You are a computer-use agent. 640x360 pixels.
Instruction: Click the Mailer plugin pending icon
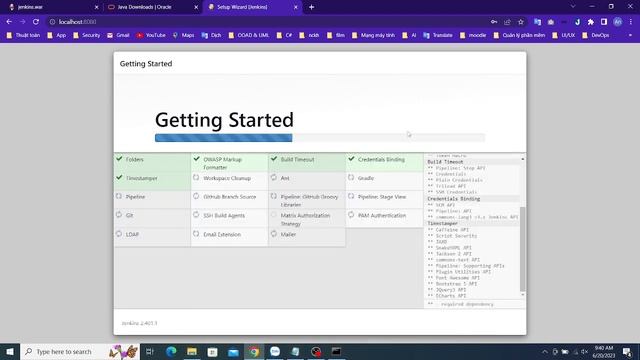pyautogui.click(x=274, y=234)
